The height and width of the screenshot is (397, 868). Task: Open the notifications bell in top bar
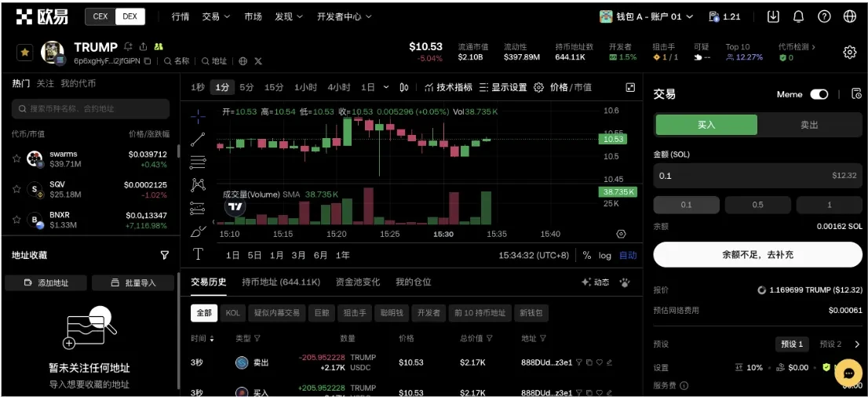point(798,16)
